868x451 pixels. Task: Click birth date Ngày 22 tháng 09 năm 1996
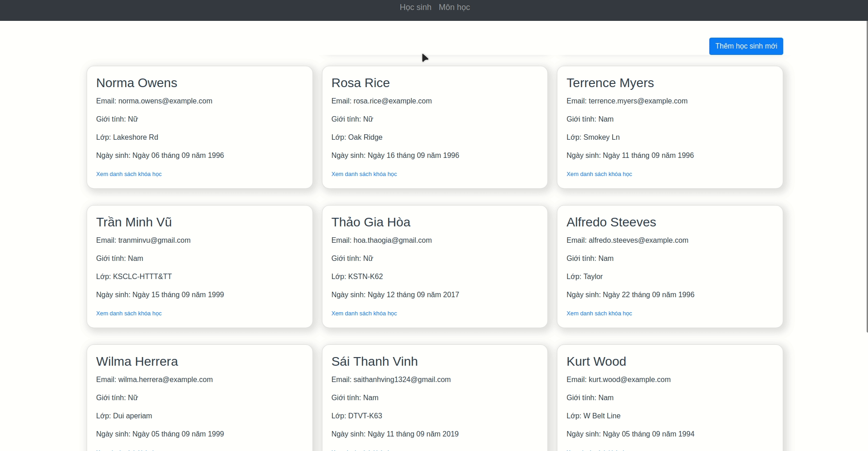tap(649, 295)
